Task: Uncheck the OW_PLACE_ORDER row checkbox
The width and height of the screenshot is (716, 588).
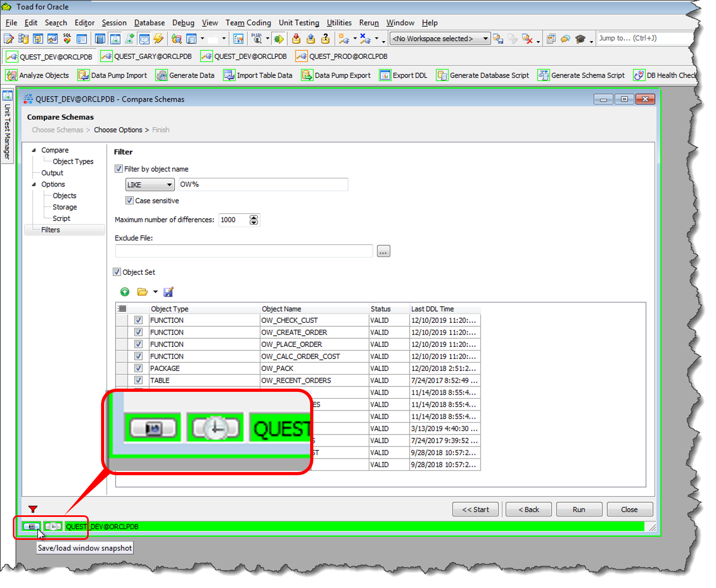Action: click(138, 344)
